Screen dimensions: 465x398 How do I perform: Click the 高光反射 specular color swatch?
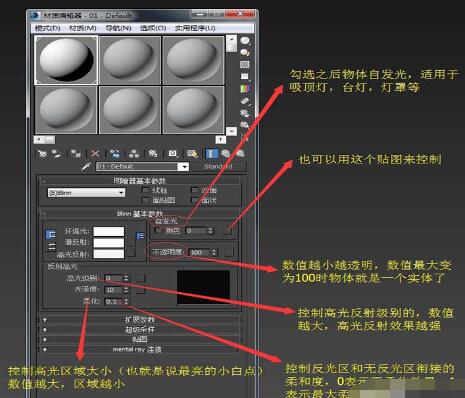(109, 254)
